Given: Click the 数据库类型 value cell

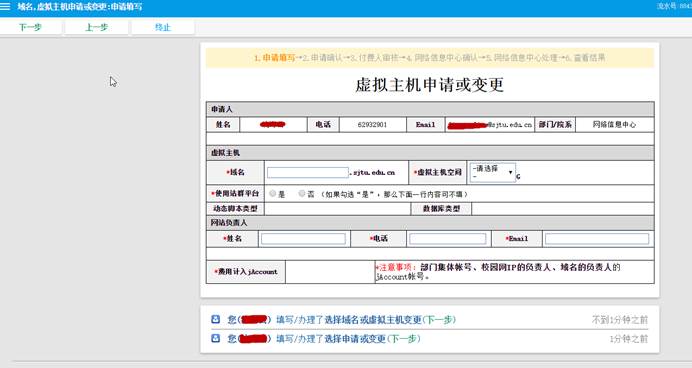Looking at the screenshot, I should point(563,209).
